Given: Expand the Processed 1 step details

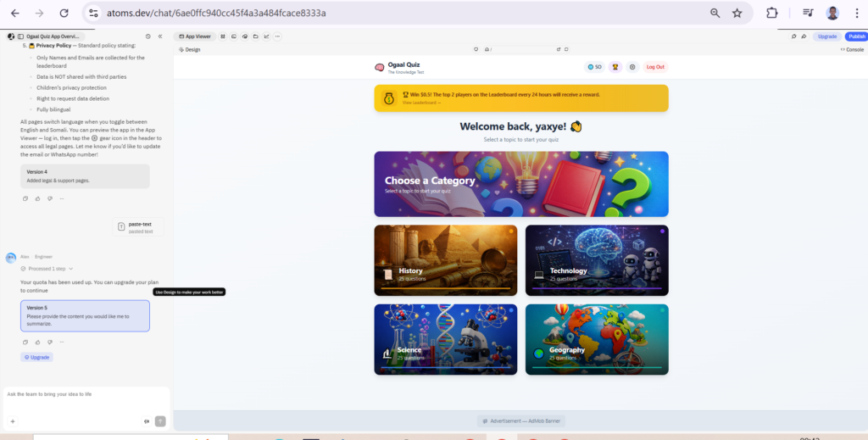Looking at the screenshot, I should 51,269.
